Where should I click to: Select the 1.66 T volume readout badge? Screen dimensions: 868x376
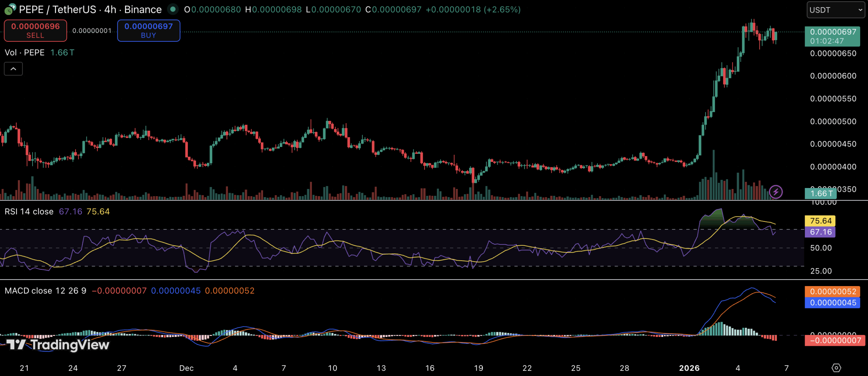[x=821, y=193]
